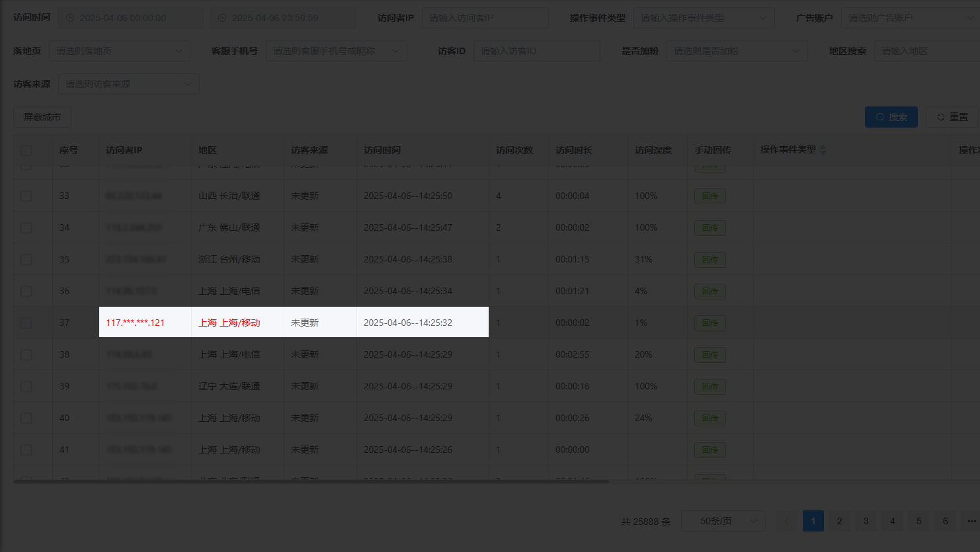This screenshot has width=980, height=552.
Task: Select the checkbox for row 40
Action: 26,418
